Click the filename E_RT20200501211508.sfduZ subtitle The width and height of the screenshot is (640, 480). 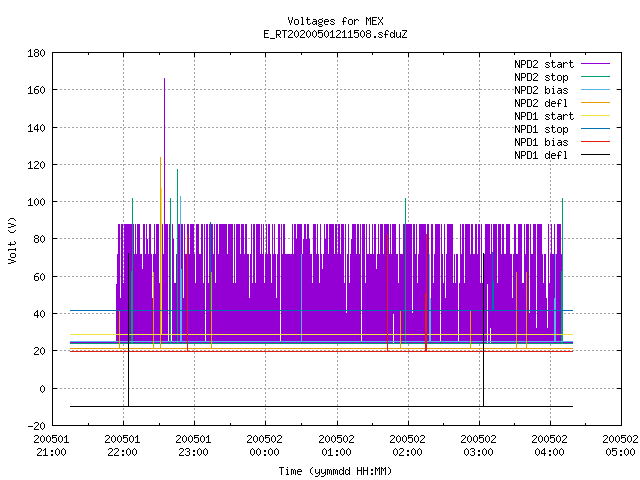[335, 34]
